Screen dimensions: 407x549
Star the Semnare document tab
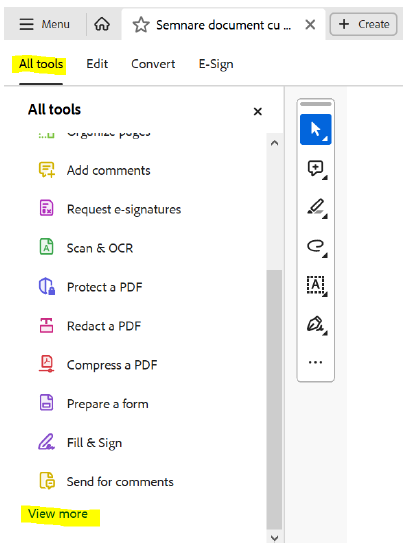point(141,25)
